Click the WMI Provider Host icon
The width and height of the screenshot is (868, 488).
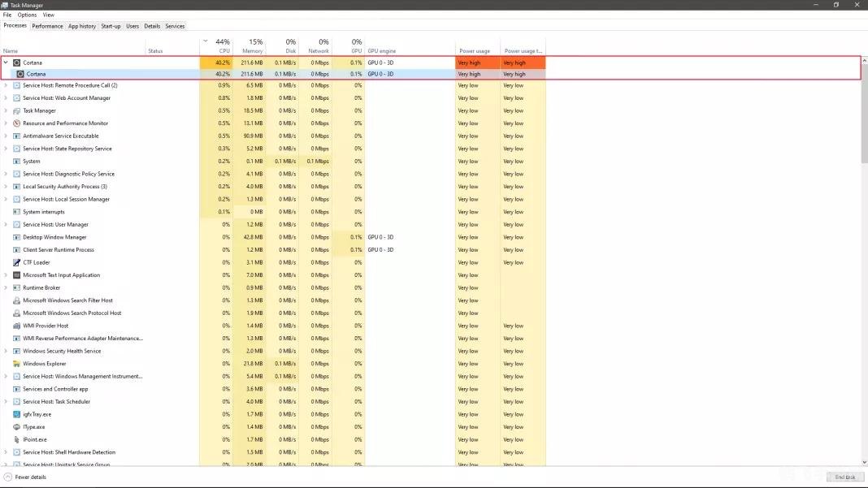[x=16, y=326]
